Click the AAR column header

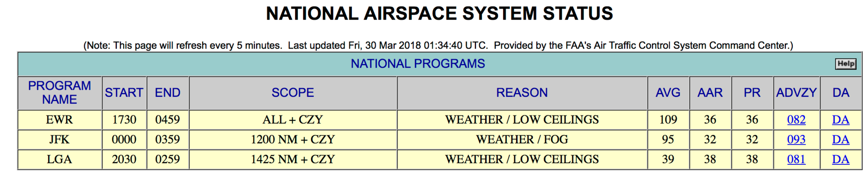(x=710, y=93)
